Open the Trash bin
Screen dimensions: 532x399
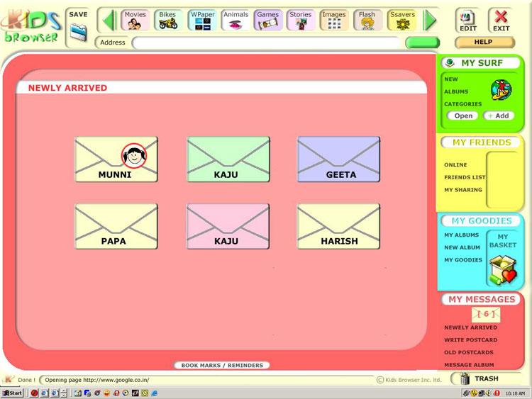pos(465,378)
